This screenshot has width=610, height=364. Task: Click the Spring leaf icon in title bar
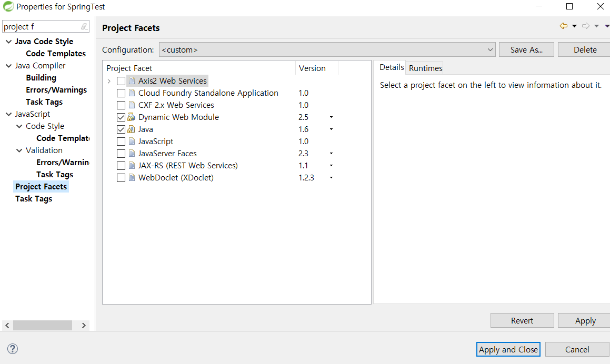tap(8, 6)
